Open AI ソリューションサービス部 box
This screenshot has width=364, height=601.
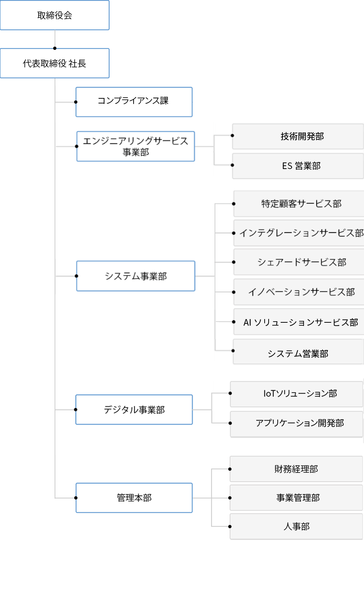299,322
